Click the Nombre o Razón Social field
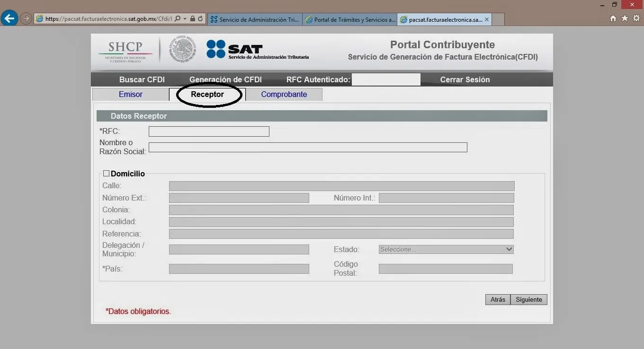Screen dimensions: 644x349 [x=308, y=147]
